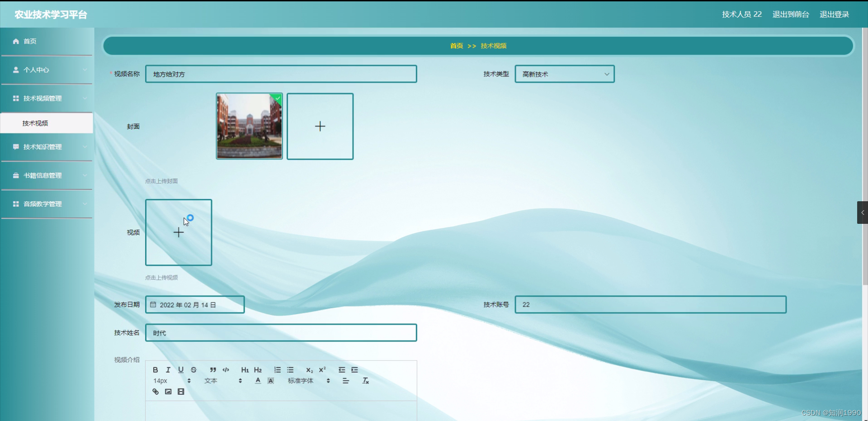
Task: Toggle underline in the rich text toolbar
Action: click(x=180, y=369)
